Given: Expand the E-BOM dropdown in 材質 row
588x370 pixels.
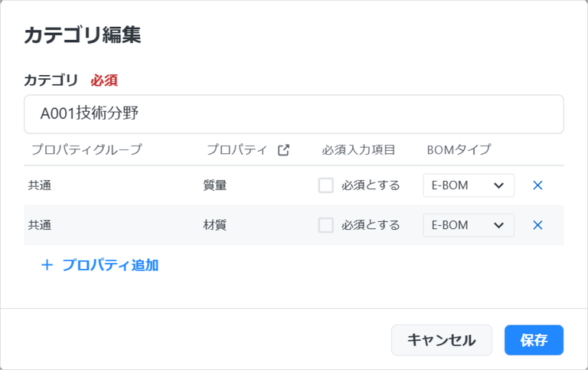Looking at the screenshot, I should (x=469, y=225).
